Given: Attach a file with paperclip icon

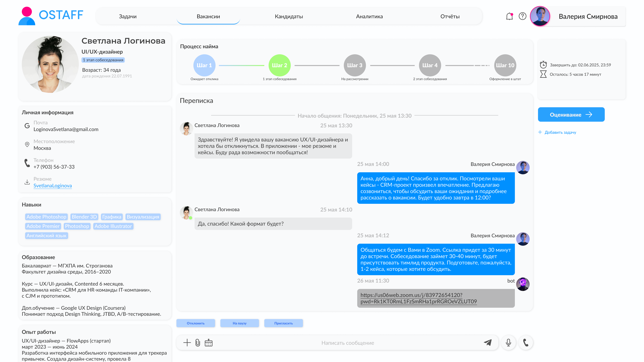Looking at the screenshot, I should [x=198, y=343].
